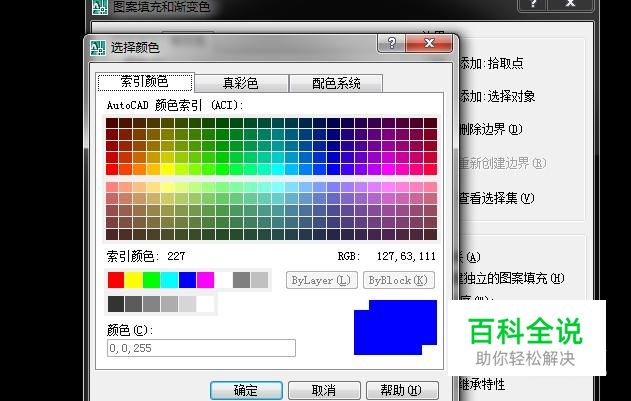Cancel via the 取消 button
This screenshot has width=631, height=401.
tap(324, 390)
